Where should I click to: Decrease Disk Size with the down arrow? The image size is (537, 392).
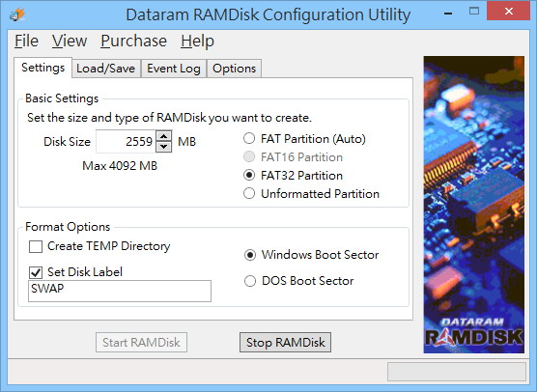tap(164, 147)
